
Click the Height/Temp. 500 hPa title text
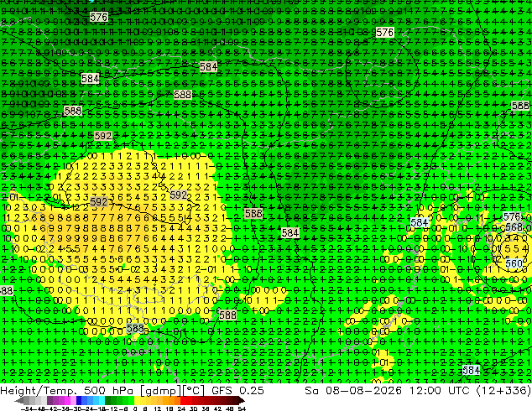click(x=68, y=390)
